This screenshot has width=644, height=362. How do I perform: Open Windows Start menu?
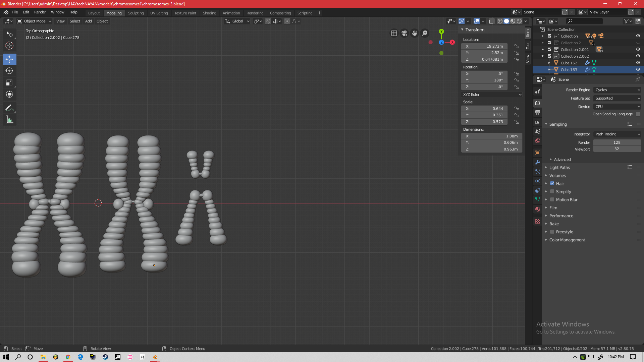(6, 357)
